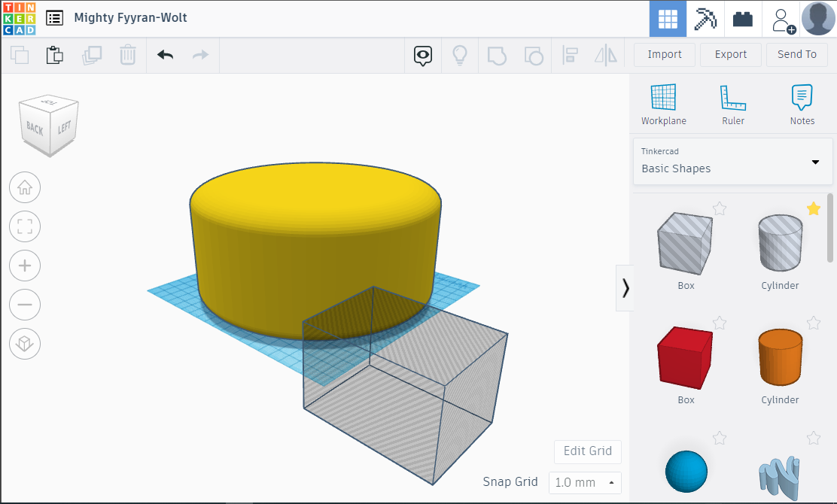Toggle perspective orthographic view cube icon
The height and width of the screenshot is (504, 837).
click(25, 344)
